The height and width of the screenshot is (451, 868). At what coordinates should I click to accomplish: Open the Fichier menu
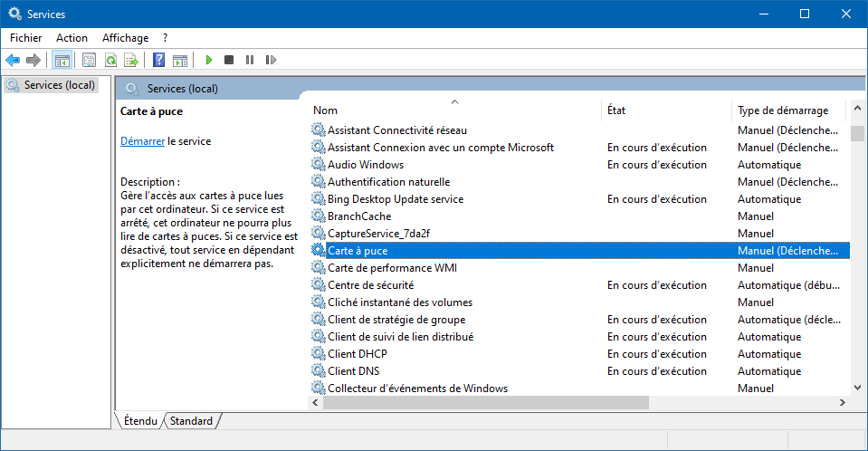click(x=26, y=38)
